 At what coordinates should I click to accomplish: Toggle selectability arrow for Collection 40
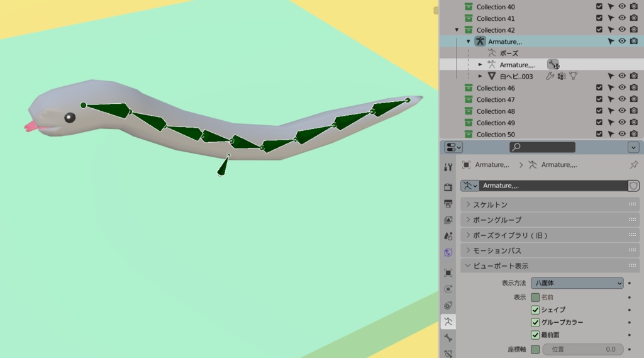tap(611, 6)
